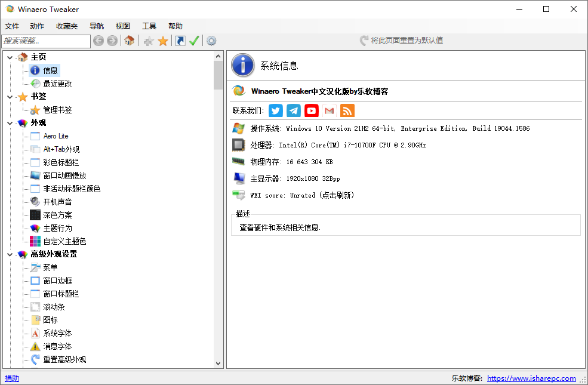Click the isharepc.com website link
The image size is (588, 385).
coord(531,378)
